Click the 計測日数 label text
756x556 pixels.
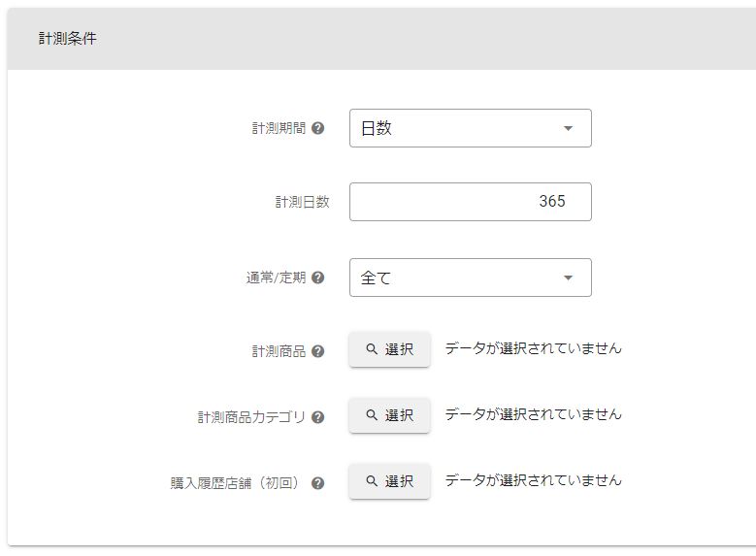point(302,202)
